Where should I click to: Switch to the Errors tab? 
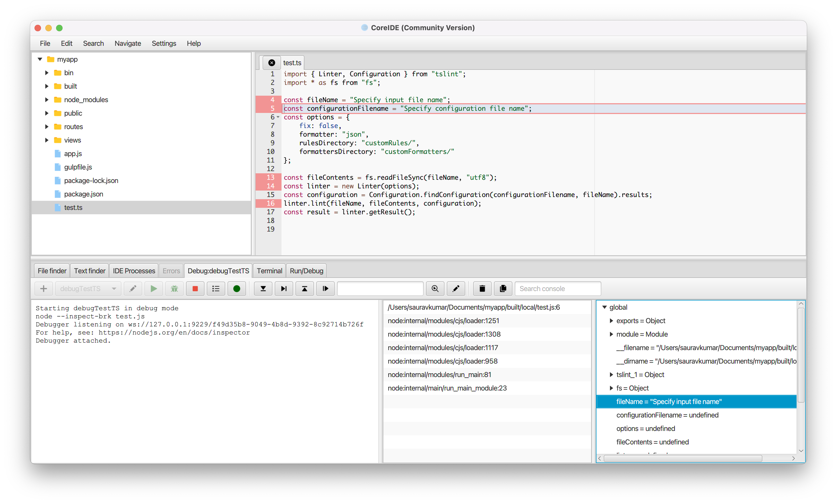(171, 271)
